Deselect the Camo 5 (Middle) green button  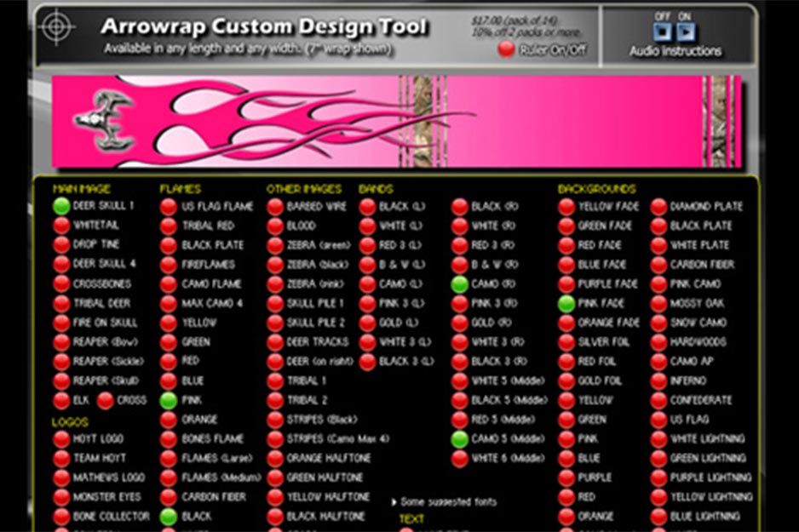tap(460, 439)
